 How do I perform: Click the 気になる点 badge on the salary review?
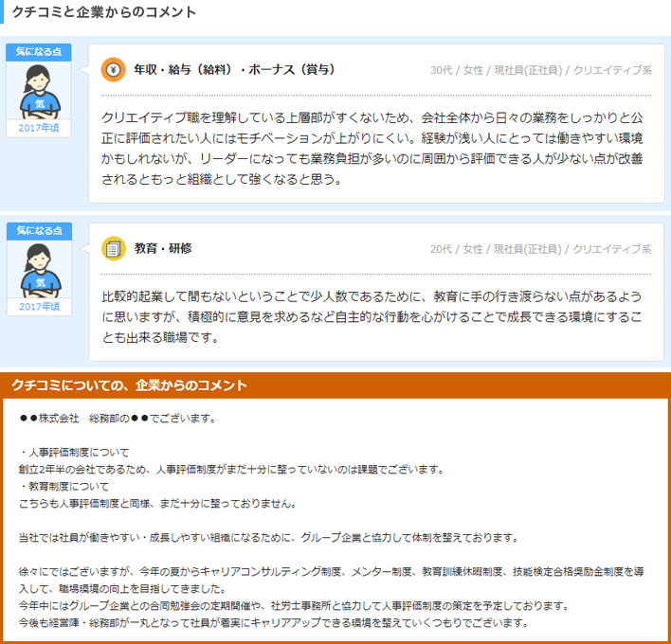coord(38,51)
